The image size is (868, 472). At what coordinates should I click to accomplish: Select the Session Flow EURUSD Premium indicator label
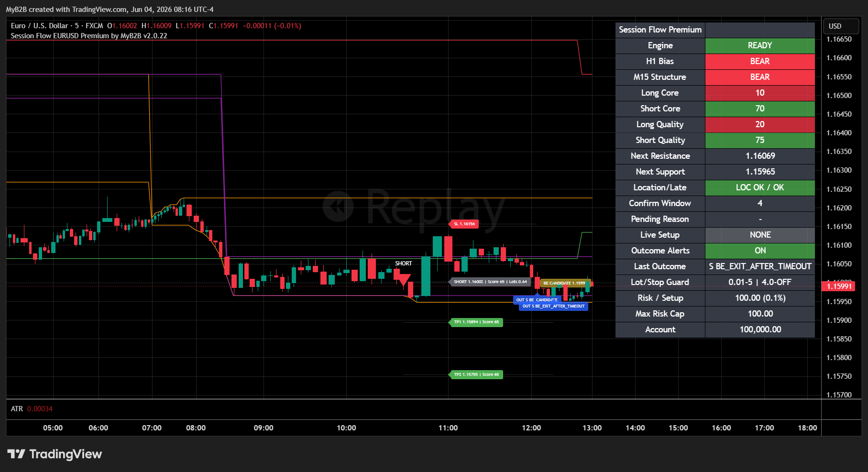[89, 36]
